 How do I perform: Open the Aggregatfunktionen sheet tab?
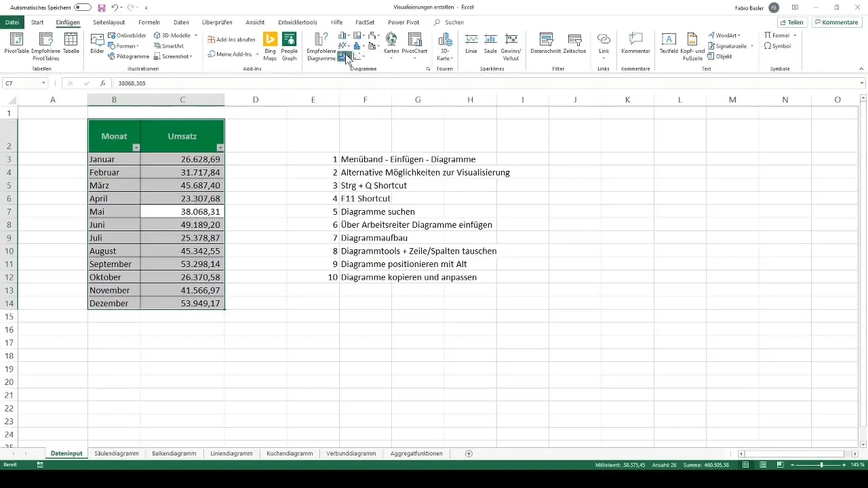coord(416,453)
